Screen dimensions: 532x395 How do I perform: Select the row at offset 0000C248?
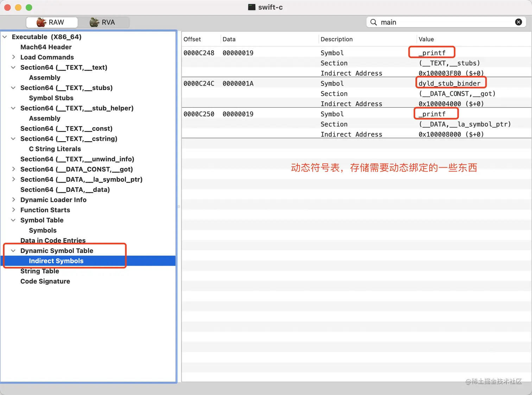[x=356, y=53]
